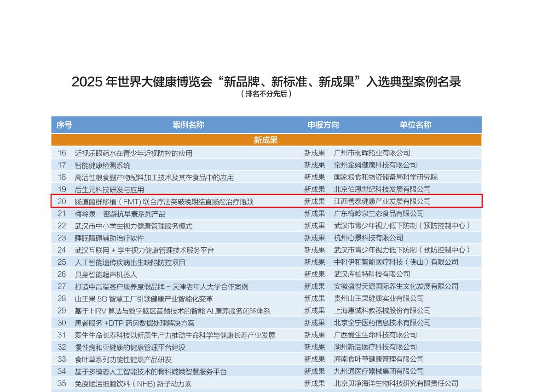Click serial number 29
The width and height of the screenshot is (548, 392).
62,311
